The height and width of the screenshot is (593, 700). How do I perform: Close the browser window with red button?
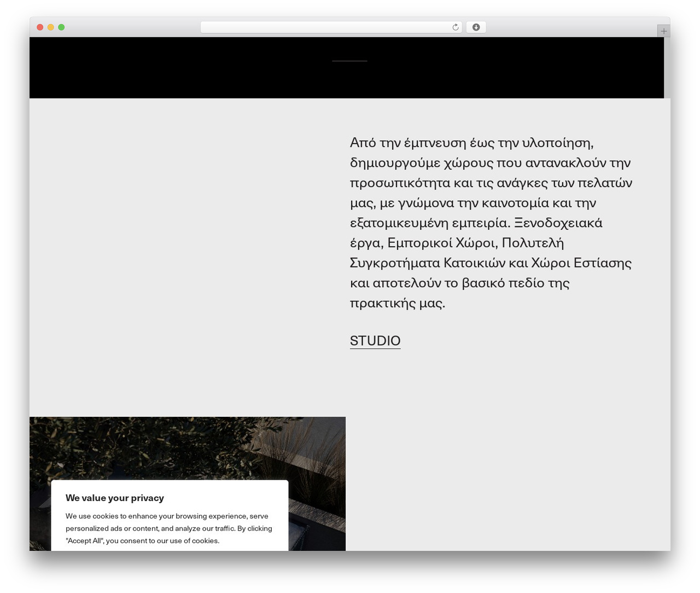pyautogui.click(x=40, y=27)
